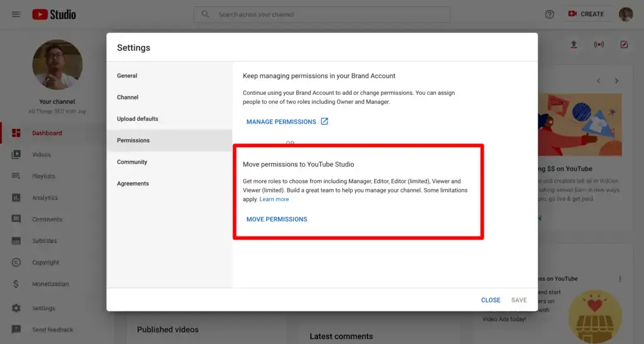Click the go live broadcast icon
Screen dimensions: 644x344
tap(599, 44)
